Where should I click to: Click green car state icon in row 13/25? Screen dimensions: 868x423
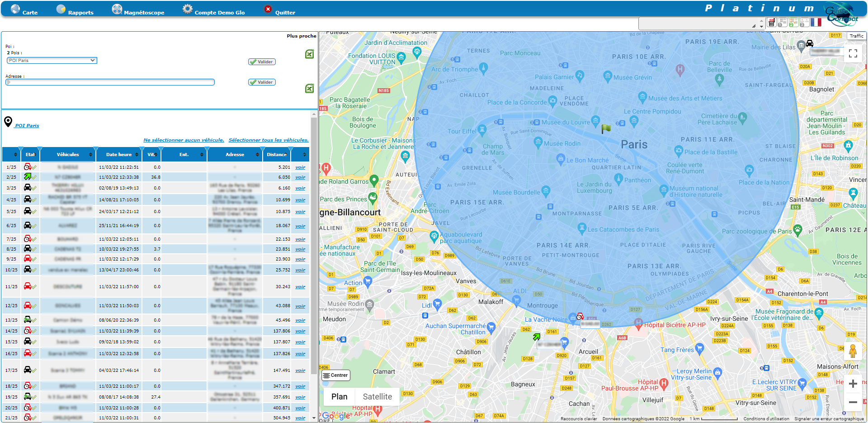pos(27,320)
